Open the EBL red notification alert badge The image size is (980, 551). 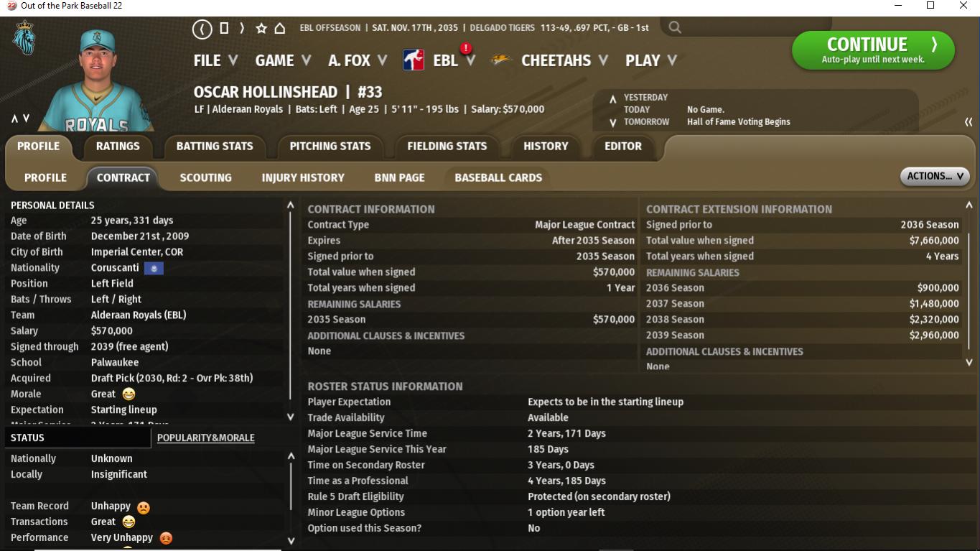466,49
